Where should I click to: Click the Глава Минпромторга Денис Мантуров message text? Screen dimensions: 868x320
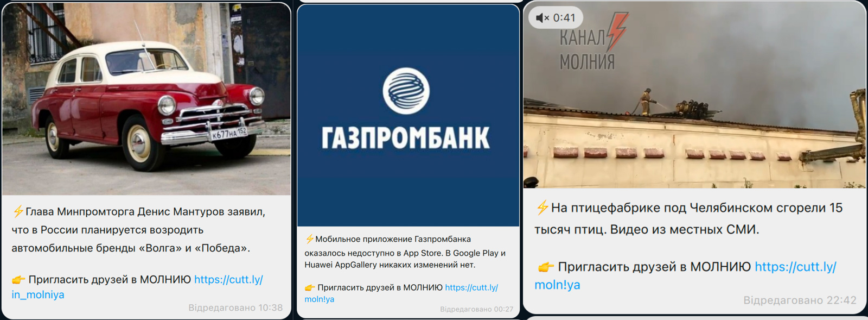pos(139,230)
